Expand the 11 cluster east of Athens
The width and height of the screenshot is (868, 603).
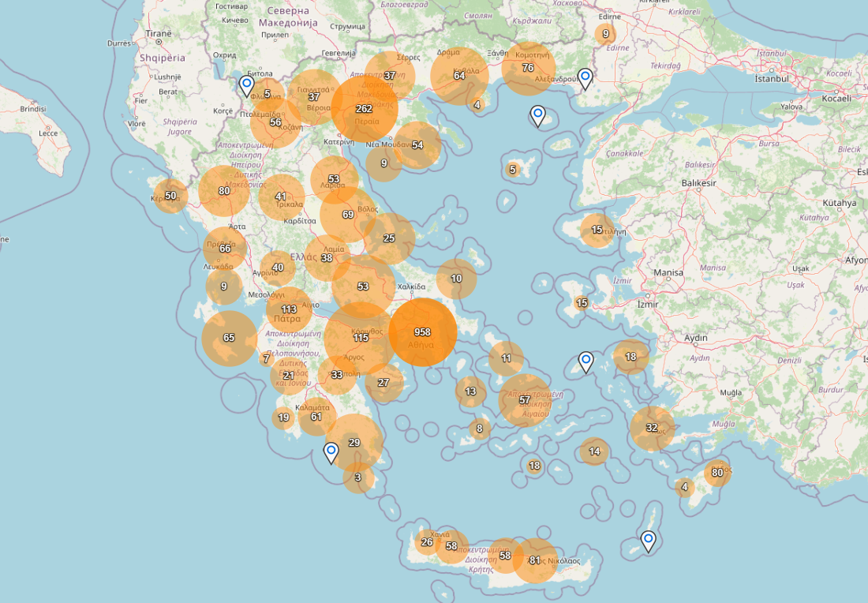click(506, 359)
